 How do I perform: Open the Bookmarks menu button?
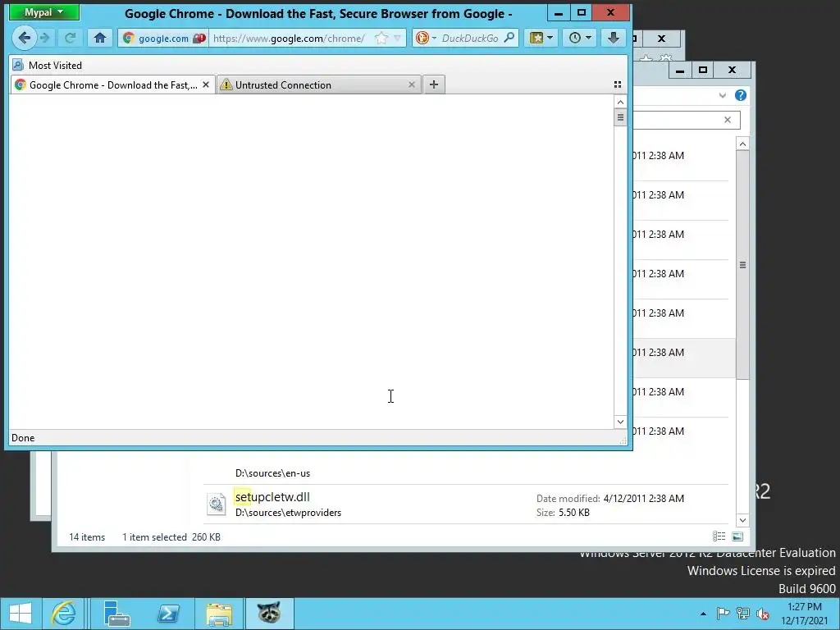point(541,38)
